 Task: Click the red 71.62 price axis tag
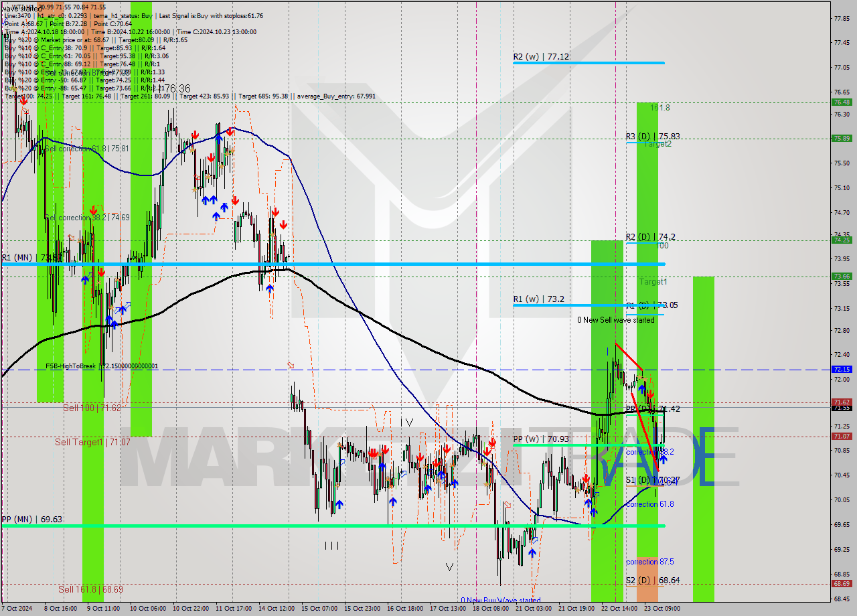(842, 402)
